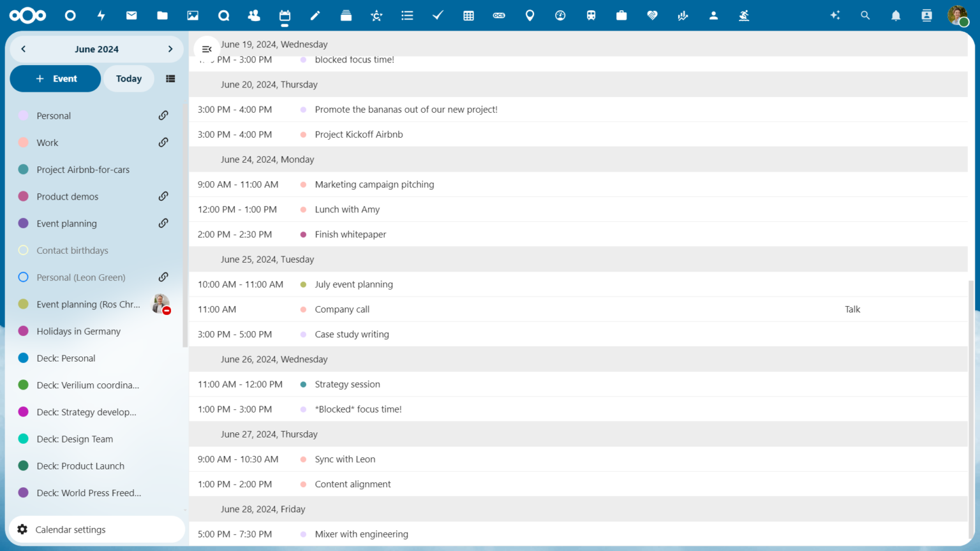980x551 pixels.
Task: Open the Deck app
Action: pyautogui.click(x=346, y=15)
